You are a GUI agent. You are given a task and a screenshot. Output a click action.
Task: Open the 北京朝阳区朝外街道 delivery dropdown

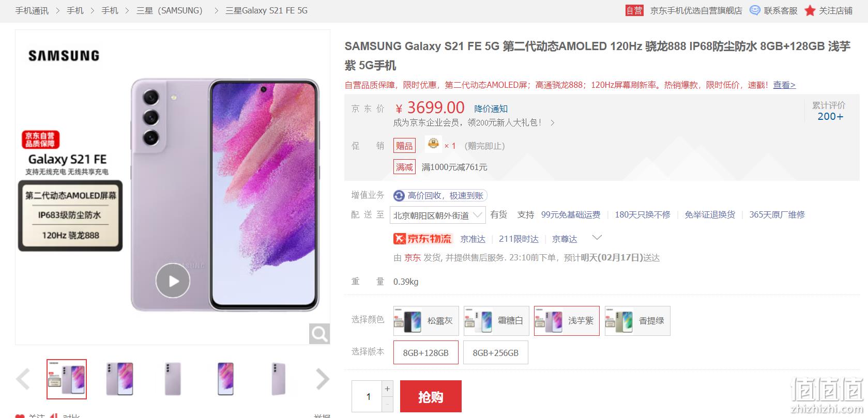(437, 215)
